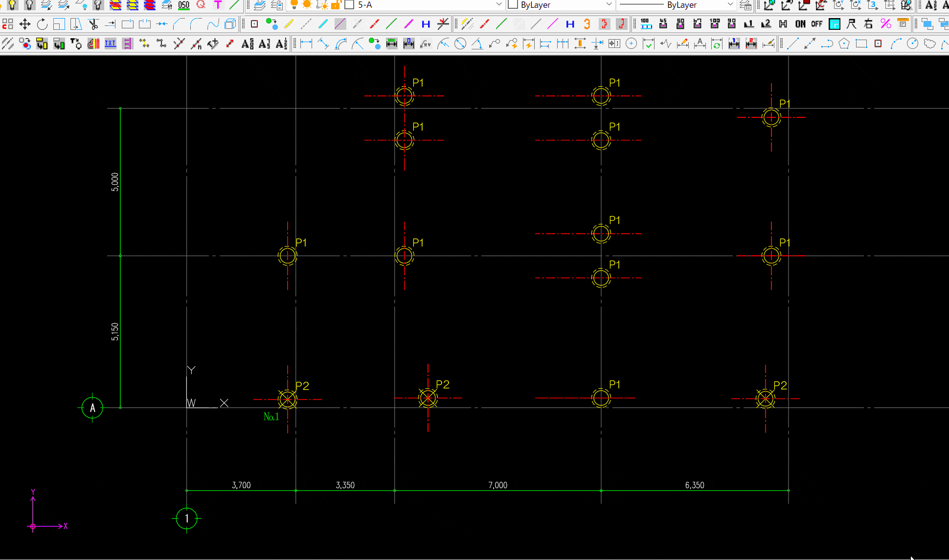Click the linear dimension tool icon
The height and width of the screenshot is (560, 949).
pyautogui.click(x=306, y=44)
